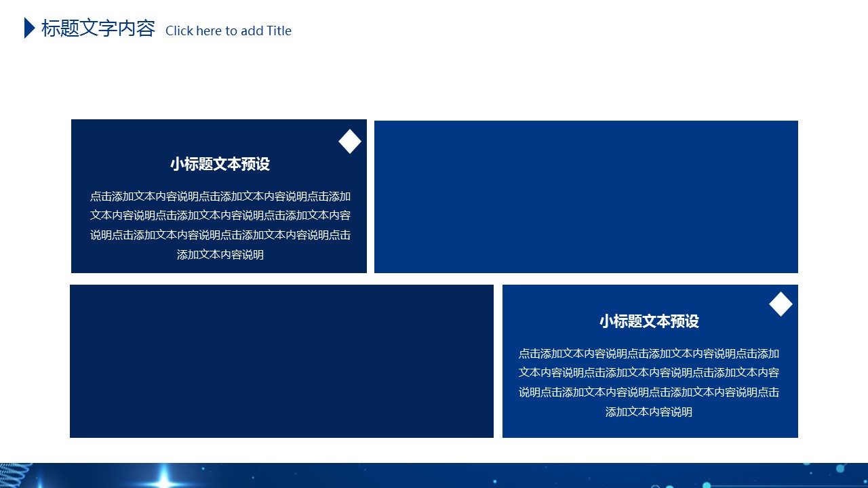
Task: Click the third body text line in the bottom-right box
Action: tap(649, 392)
